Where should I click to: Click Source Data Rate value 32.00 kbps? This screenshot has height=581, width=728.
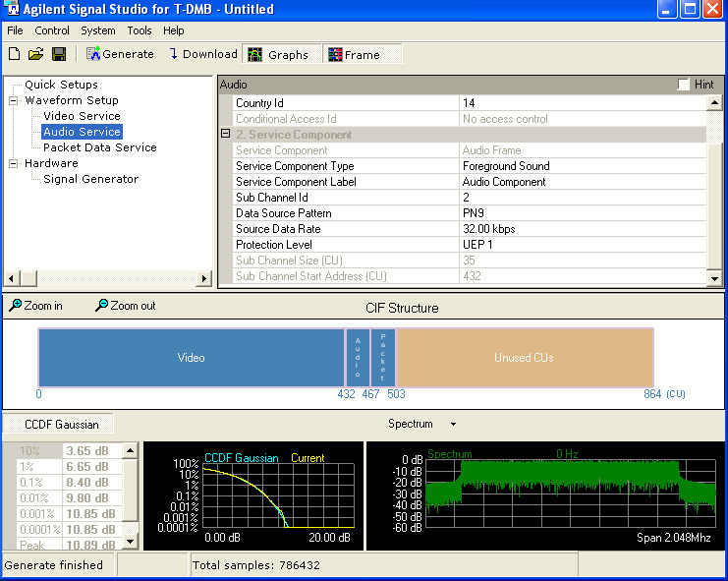click(583, 229)
